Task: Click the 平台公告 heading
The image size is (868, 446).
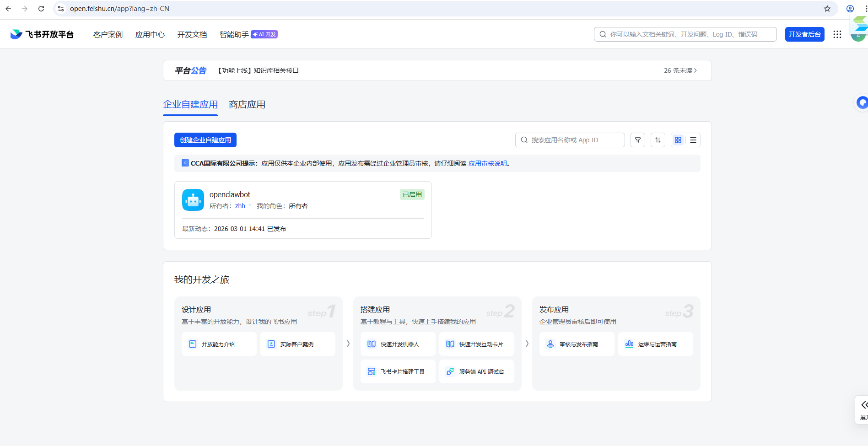Action: click(191, 70)
